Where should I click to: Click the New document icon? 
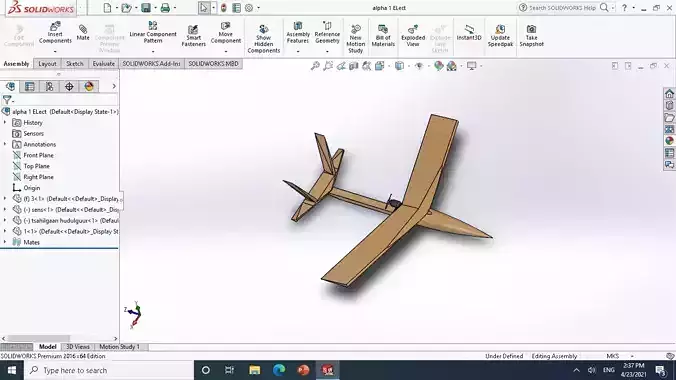pos(107,8)
